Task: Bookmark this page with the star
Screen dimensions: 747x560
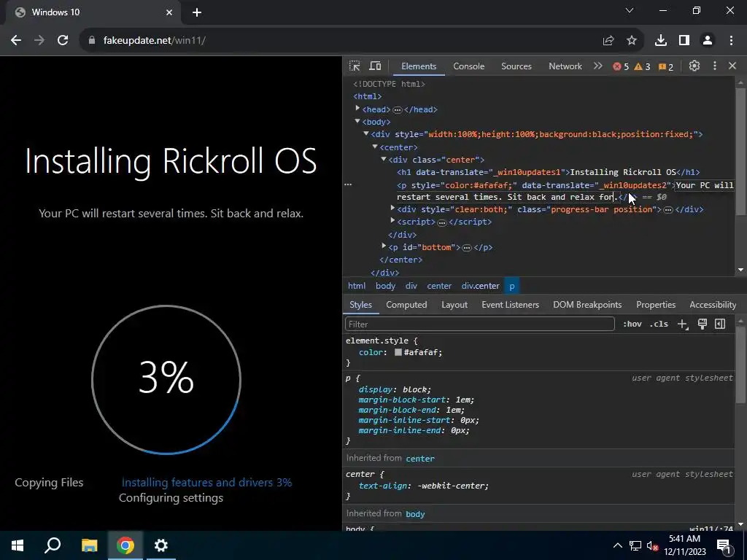Action: 632,41
